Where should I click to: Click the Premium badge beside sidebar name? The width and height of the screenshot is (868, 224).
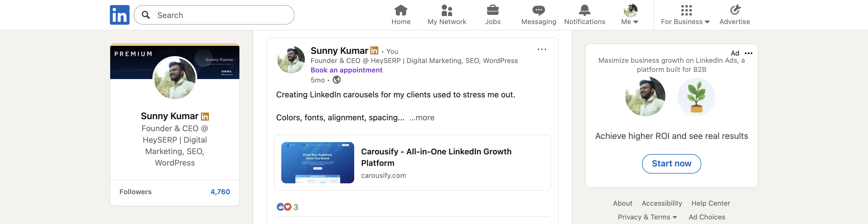[205, 116]
